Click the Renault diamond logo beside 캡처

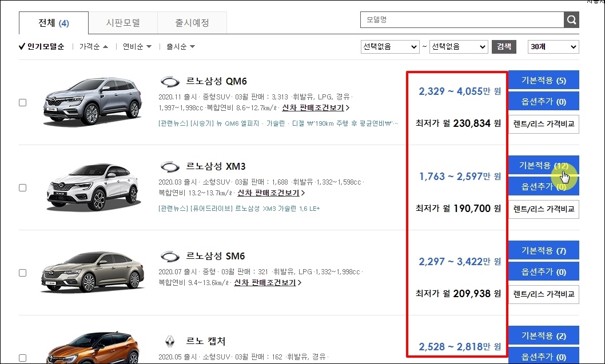coord(170,341)
